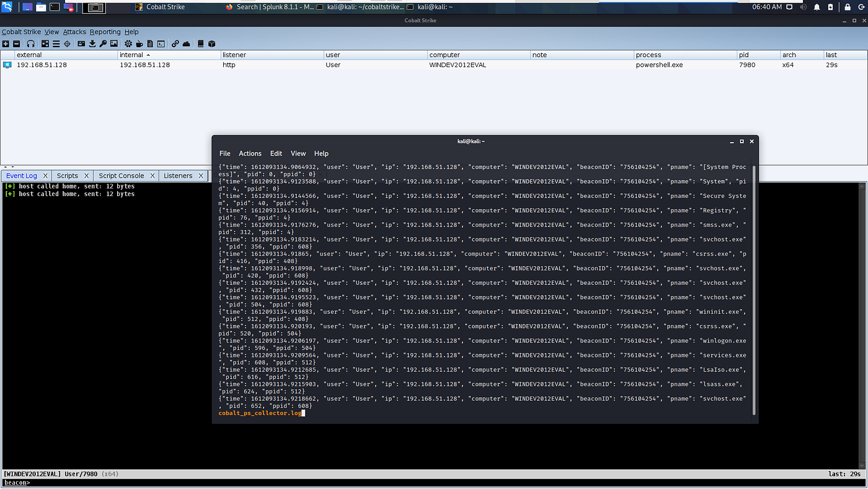Open the Credentials ID card icon

(x=81, y=44)
